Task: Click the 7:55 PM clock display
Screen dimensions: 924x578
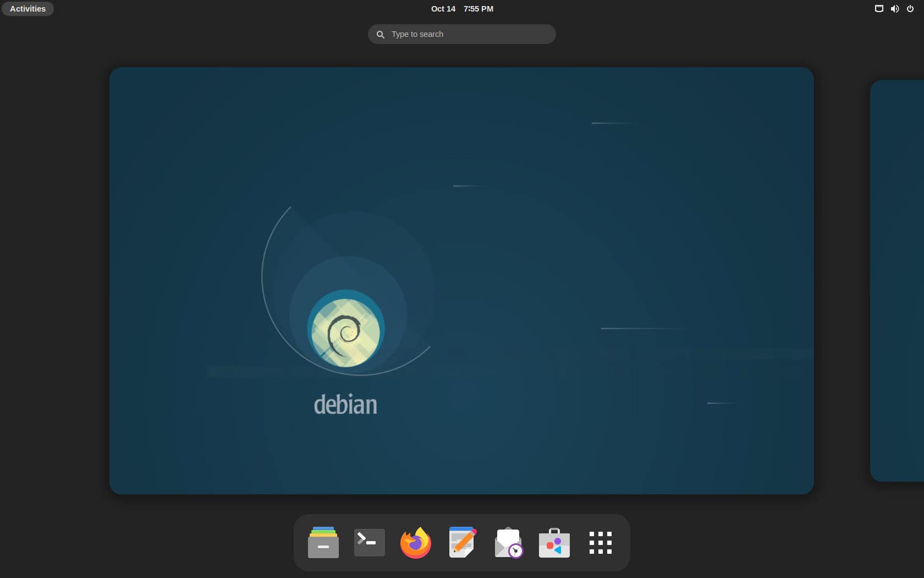Action: click(478, 9)
